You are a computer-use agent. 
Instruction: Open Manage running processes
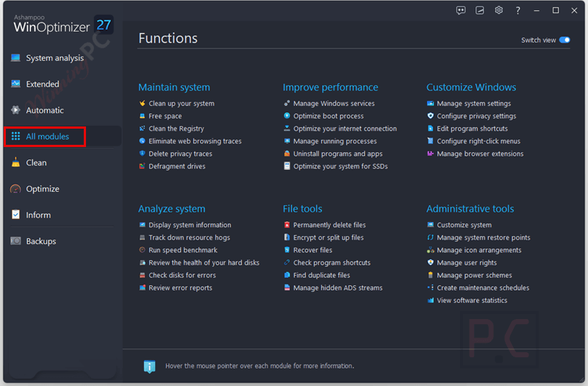pos(335,141)
